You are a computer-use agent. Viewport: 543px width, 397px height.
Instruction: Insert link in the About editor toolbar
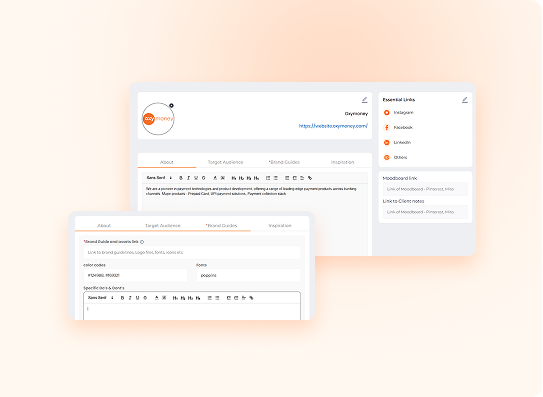coord(310,178)
